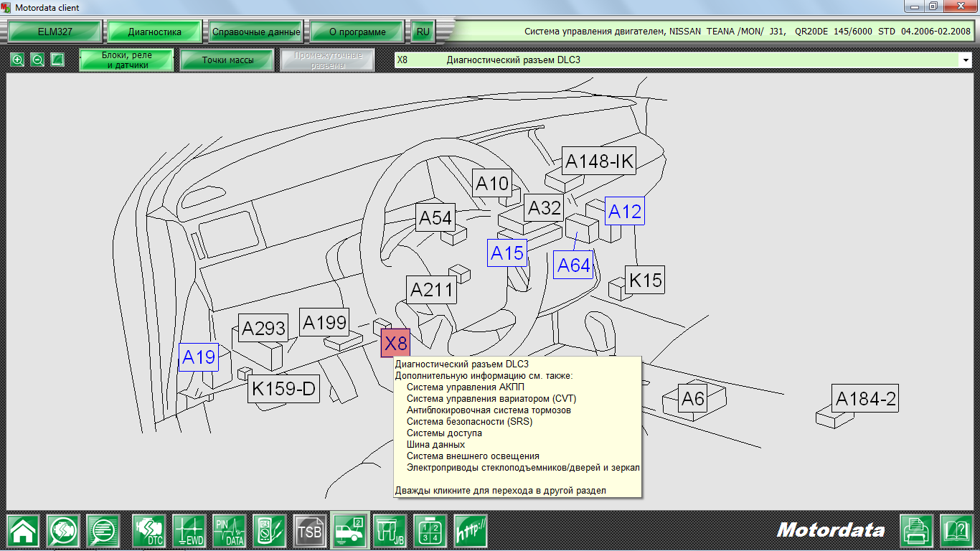Image resolution: width=980 pixels, height=551 pixels.
Task: Select component A148-IK on diagram
Action: pos(599,161)
